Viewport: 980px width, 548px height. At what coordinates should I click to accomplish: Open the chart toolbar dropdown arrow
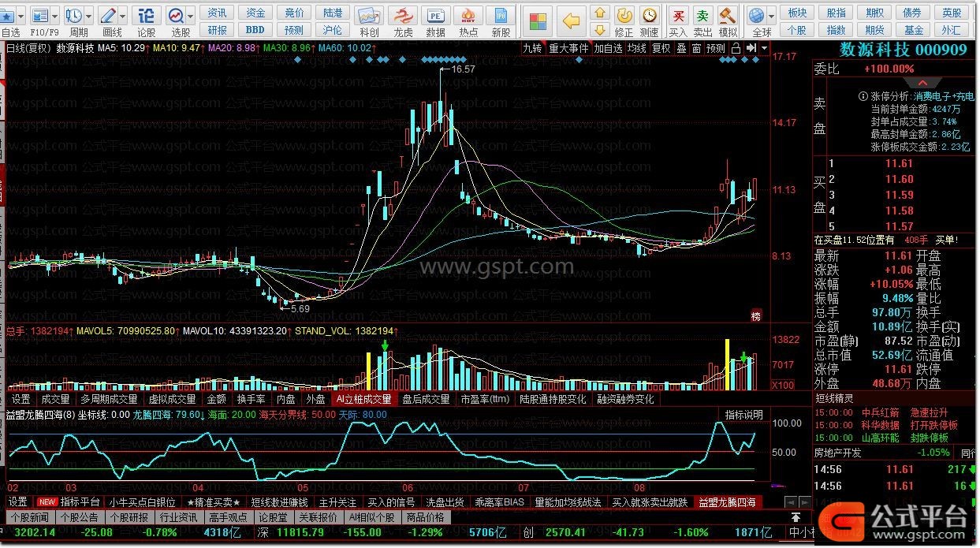click(763, 48)
